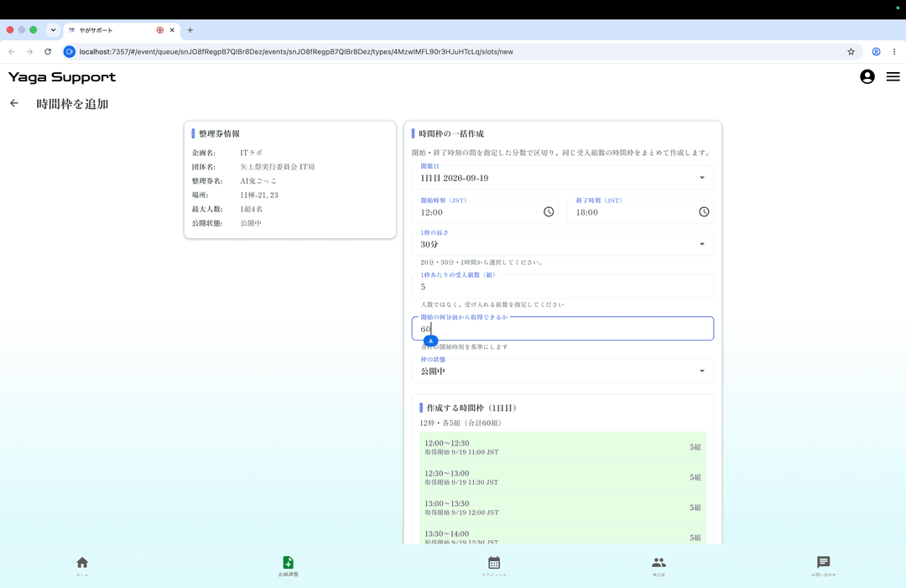906x588 pixels.
Task: Reload the page with the browser refresh icon
Action: coord(48,51)
